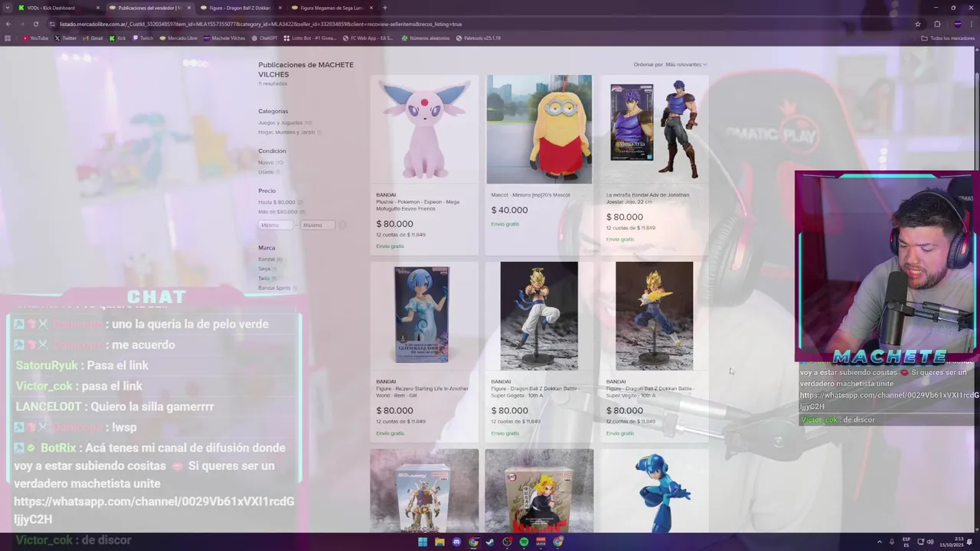Click the Mínimo price input field
Viewport: 980px width, 551px height.
pos(276,225)
